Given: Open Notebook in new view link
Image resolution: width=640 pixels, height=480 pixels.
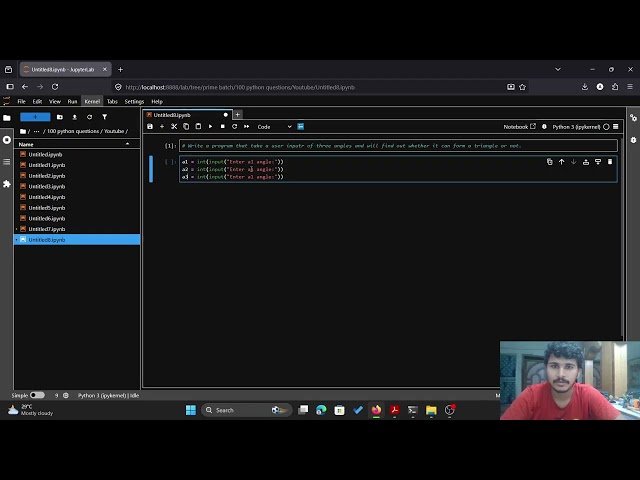Looking at the screenshot, I should click(x=519, y=127).
